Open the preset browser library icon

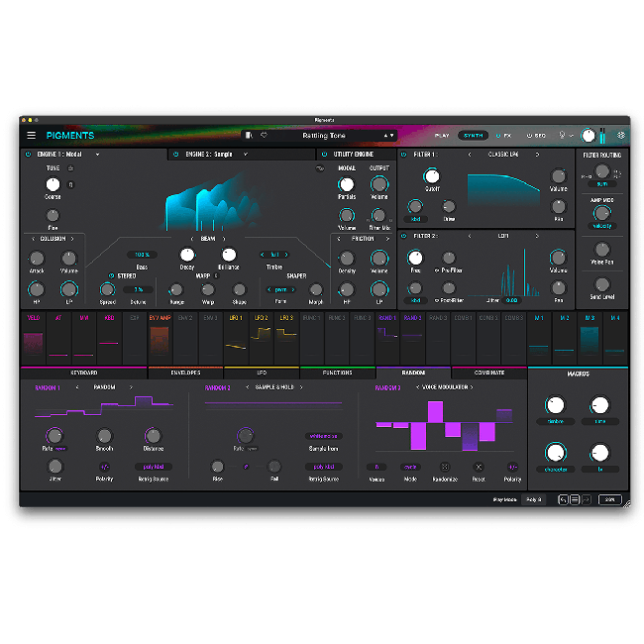(249, 135)
